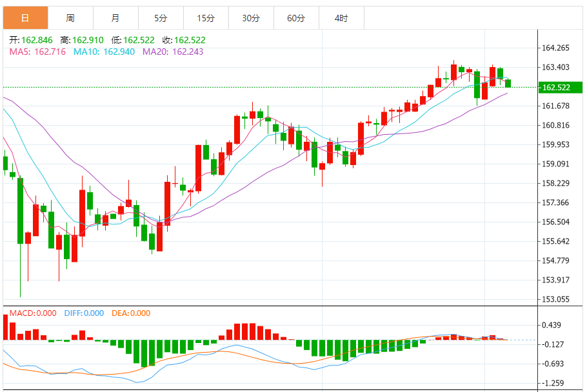
Task: Click the 161.678 price axis label
Action: click(x=555, y=106)
